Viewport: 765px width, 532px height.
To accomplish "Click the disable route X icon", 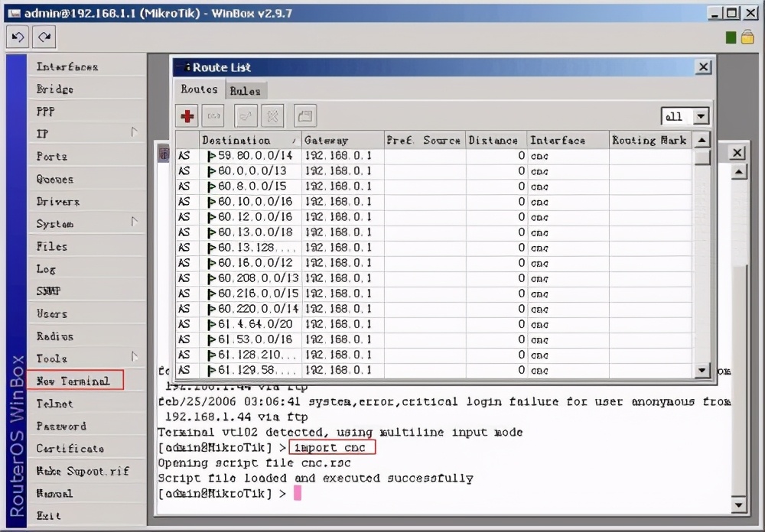I will tap(272, 116).
